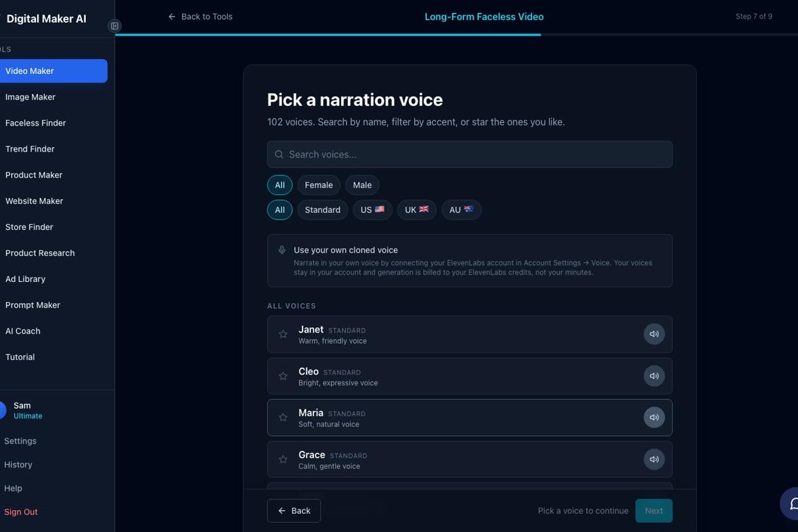Select the Grace voice row

pos(469,460)
